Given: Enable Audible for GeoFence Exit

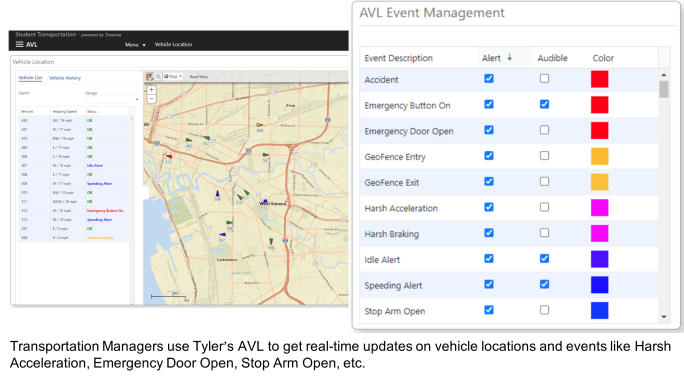Looking at the screenshot, I should (x=544, y=182).
